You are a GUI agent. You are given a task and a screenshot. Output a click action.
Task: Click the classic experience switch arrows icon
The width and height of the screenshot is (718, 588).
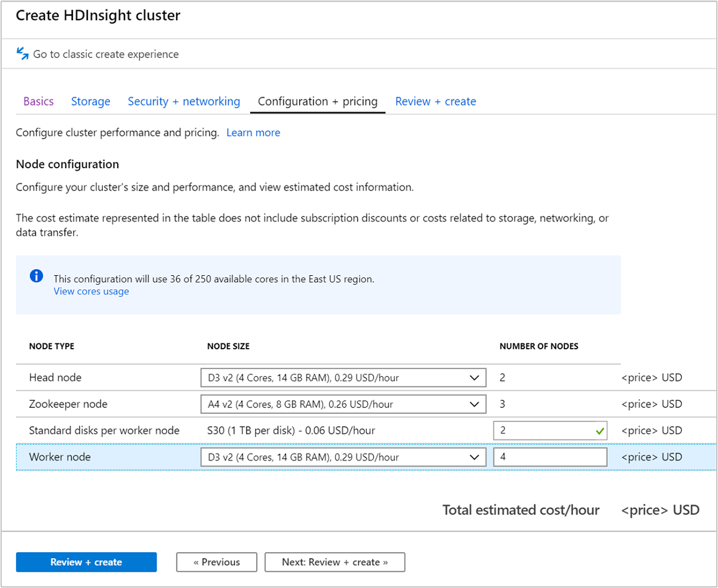23,54
